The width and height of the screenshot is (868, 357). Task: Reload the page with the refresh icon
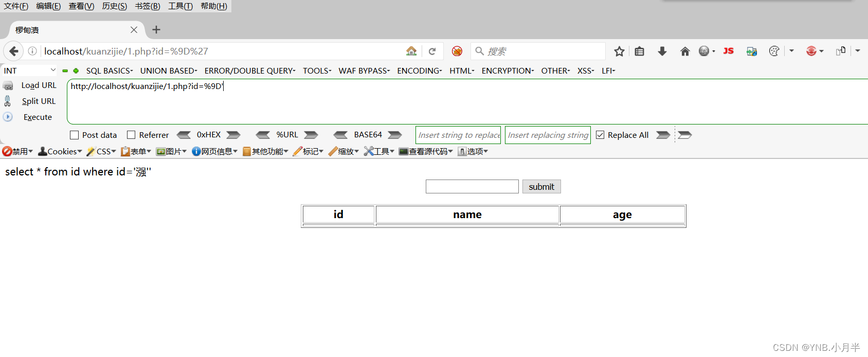pos(432,51)
